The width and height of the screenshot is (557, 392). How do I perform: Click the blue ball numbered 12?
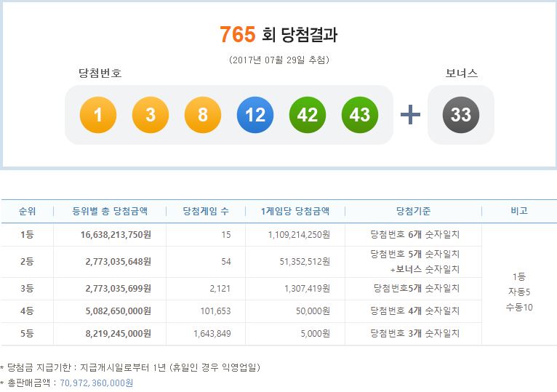255,114
